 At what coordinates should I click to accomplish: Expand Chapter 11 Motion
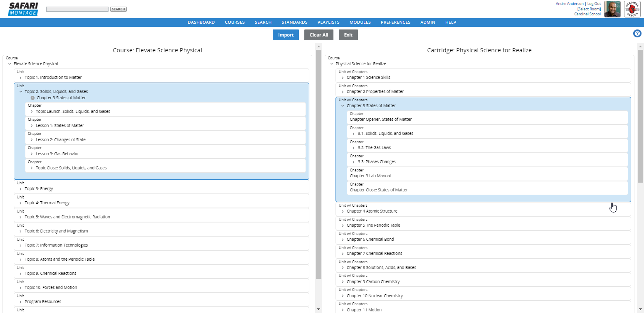(x=343, y=310)
